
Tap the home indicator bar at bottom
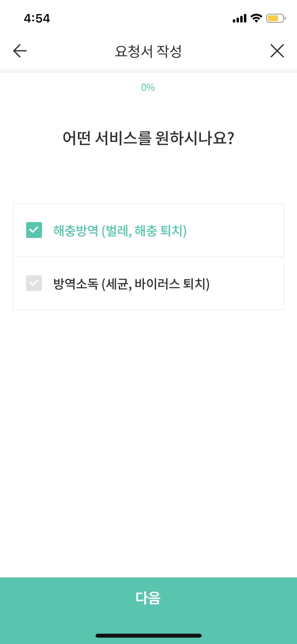pyautogui.click(x=148, y=636)
